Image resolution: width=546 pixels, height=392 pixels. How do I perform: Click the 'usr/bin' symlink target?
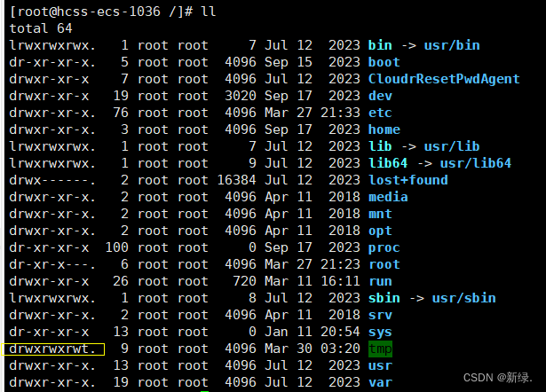coord(452,45)
